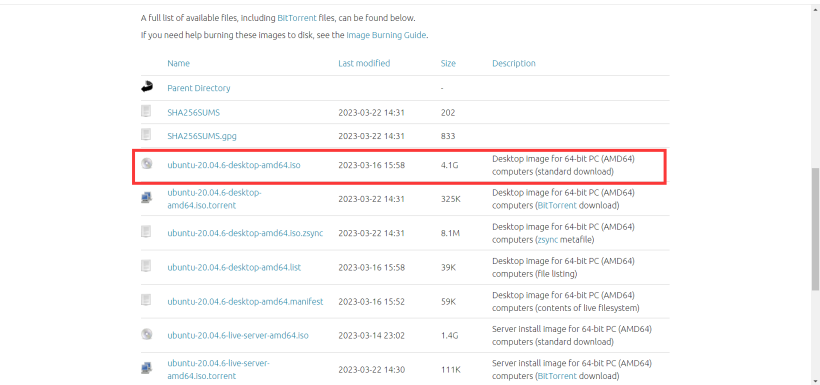The width and height of the screenshot is (820, 385).
Task: Click the file icon beside desktop-amd64.manifest
Action: click(146, 300)
